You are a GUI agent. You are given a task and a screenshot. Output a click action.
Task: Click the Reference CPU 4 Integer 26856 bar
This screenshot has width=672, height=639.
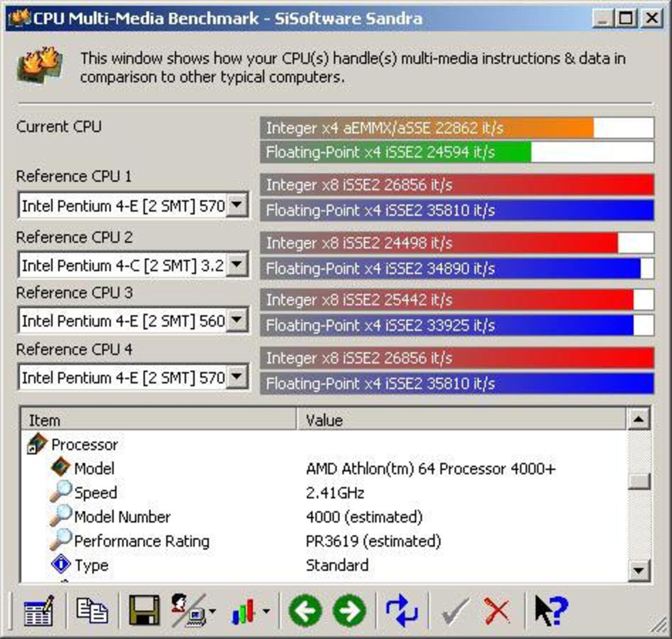(457, 358)
